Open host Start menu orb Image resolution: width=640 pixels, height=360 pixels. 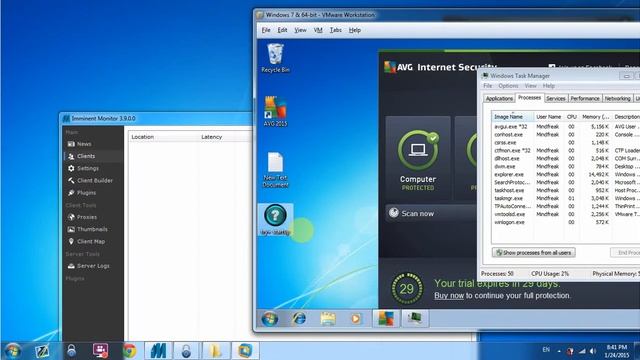[13, 351]
